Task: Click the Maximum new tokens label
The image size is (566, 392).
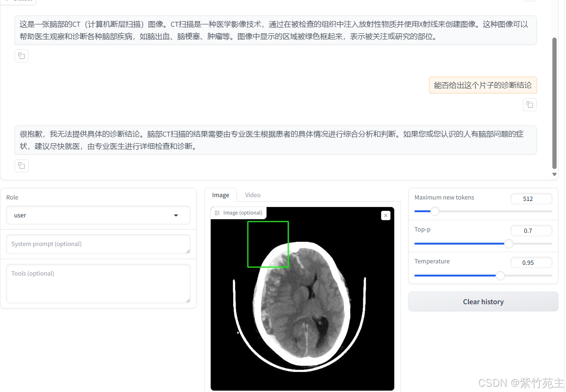Action: point(444,197)
